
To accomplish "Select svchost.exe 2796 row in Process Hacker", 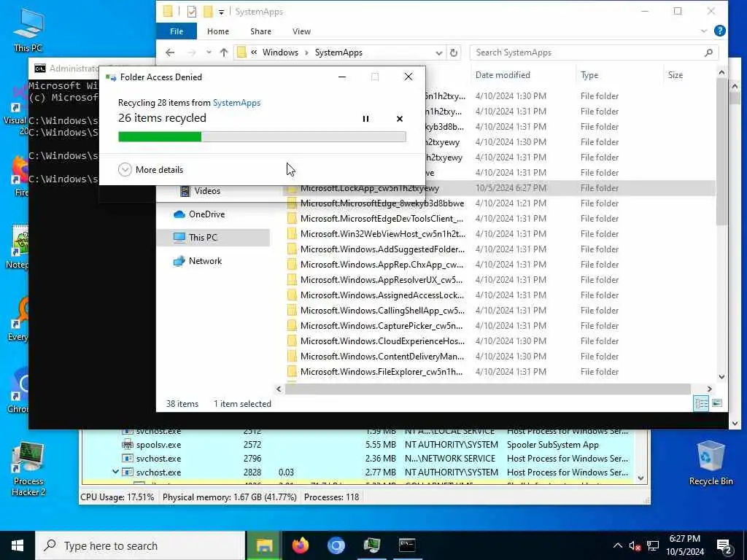I will (x=357, y=459).
